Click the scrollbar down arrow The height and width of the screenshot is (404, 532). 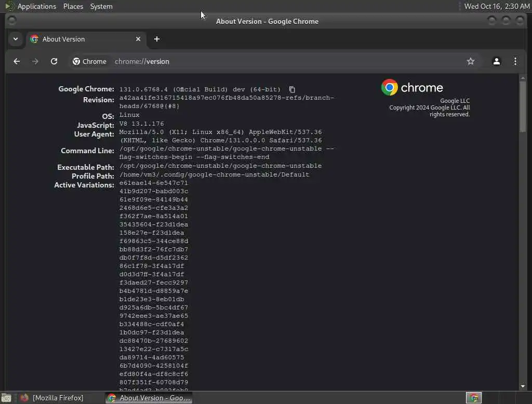click(523, 386)
